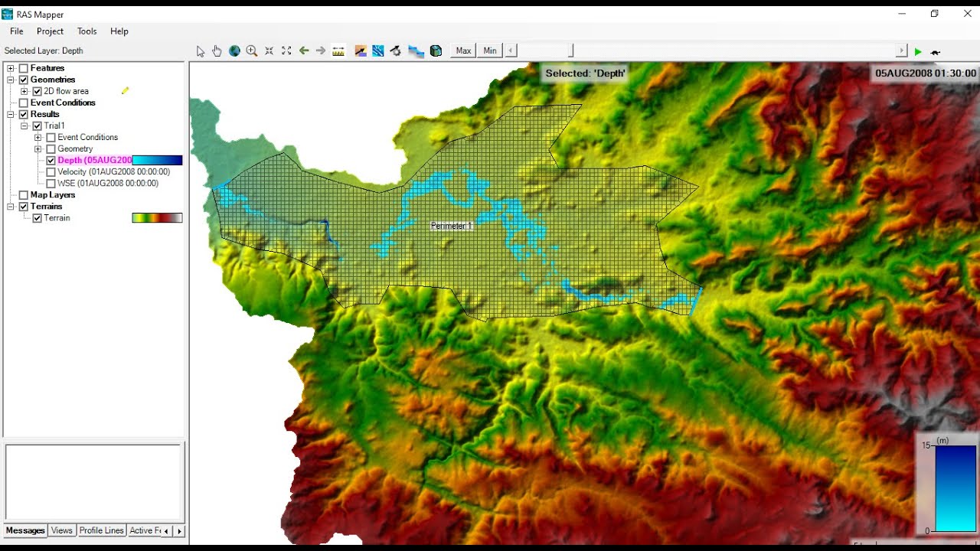The height and width of the screenshot is (551, 980).
Task: Go to next view with gray arrow
Action: (x=321, y=51)
